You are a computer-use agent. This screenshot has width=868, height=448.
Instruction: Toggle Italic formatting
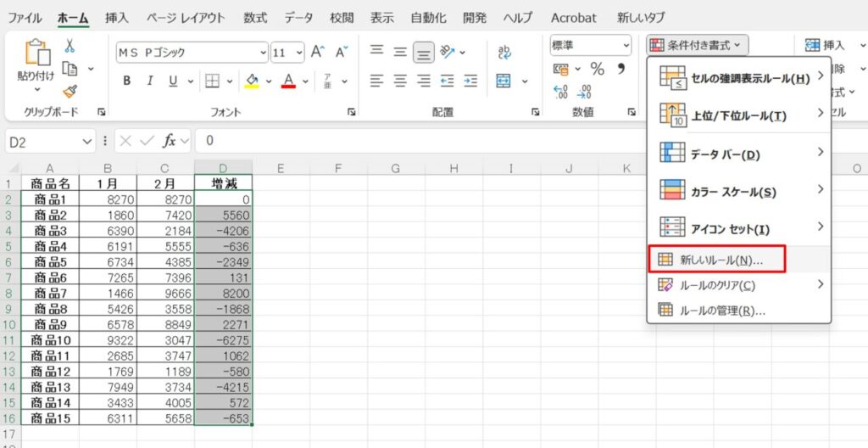click(149, 81)
